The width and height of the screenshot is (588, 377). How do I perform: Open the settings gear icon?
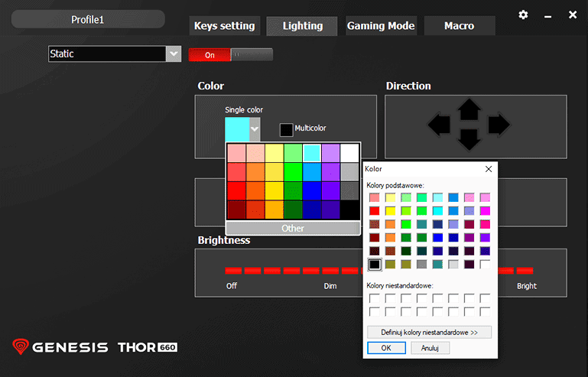click(x=523, y=15)
